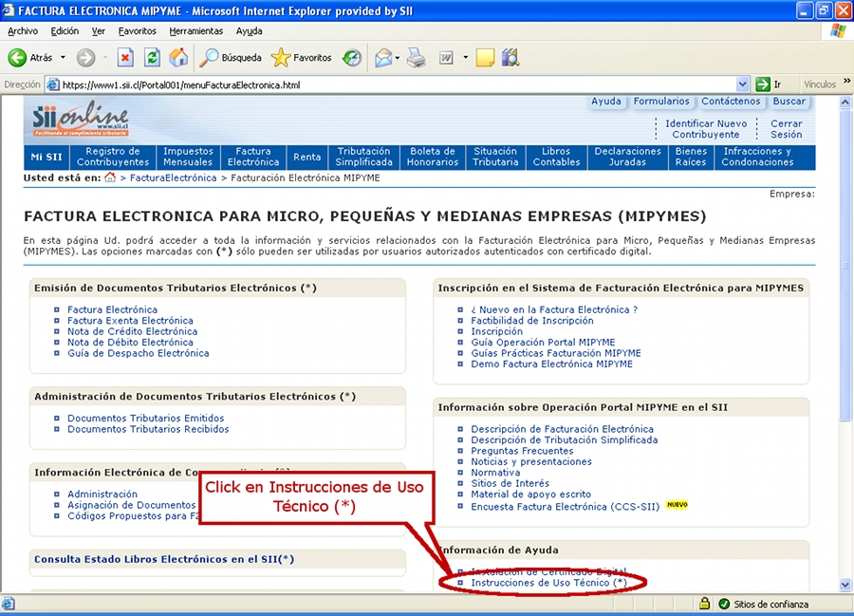Screen dimensions: 854x616
Task: Expand the Vínculos toolbar chevron
Action: [x=847, y=82]
